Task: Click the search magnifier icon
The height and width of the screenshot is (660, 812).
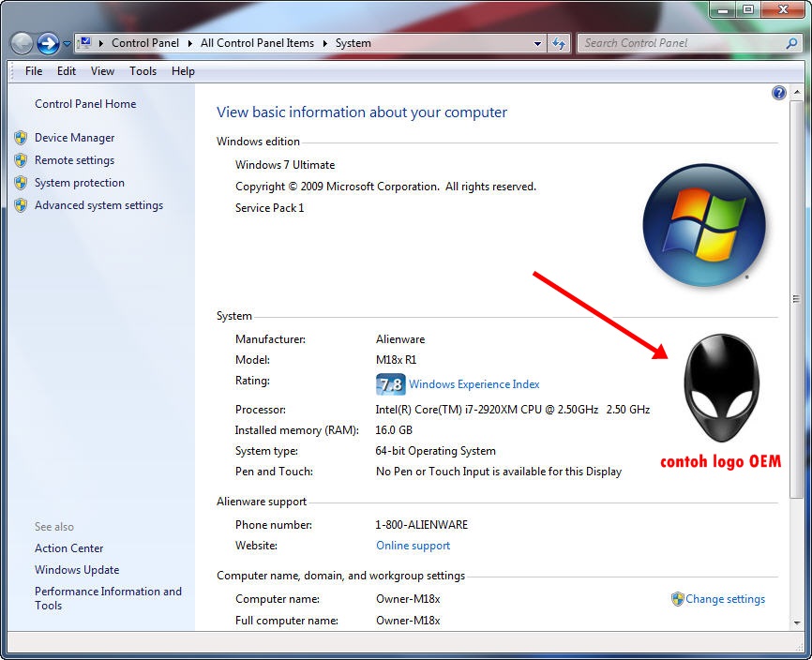Action: pos(792,43)
